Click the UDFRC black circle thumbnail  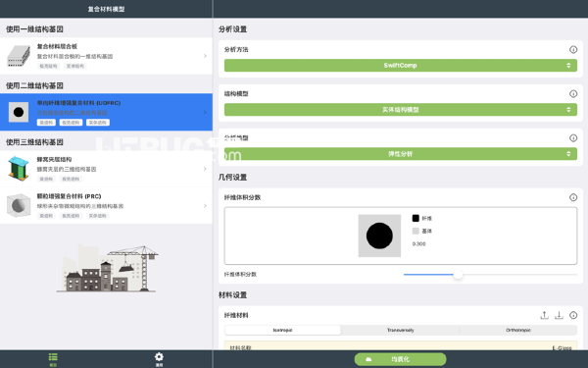click(x=19, y=112)
